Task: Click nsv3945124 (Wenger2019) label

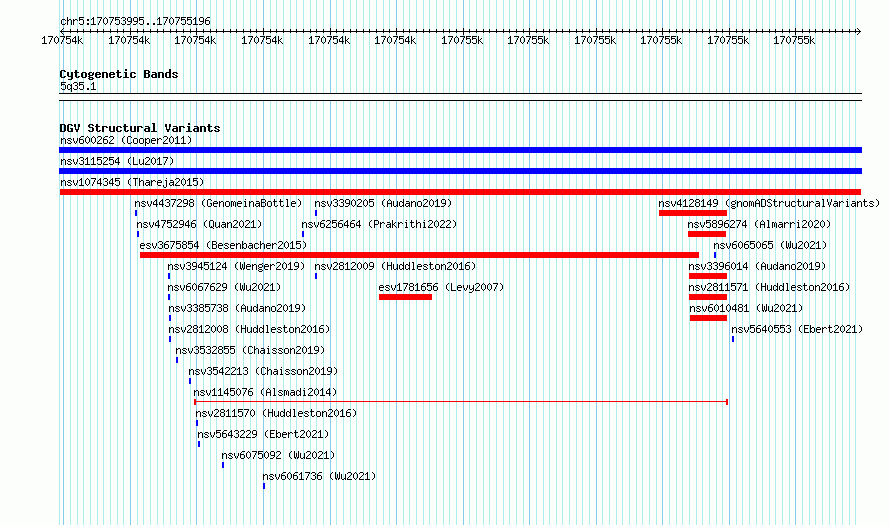Action: point(236,266)
